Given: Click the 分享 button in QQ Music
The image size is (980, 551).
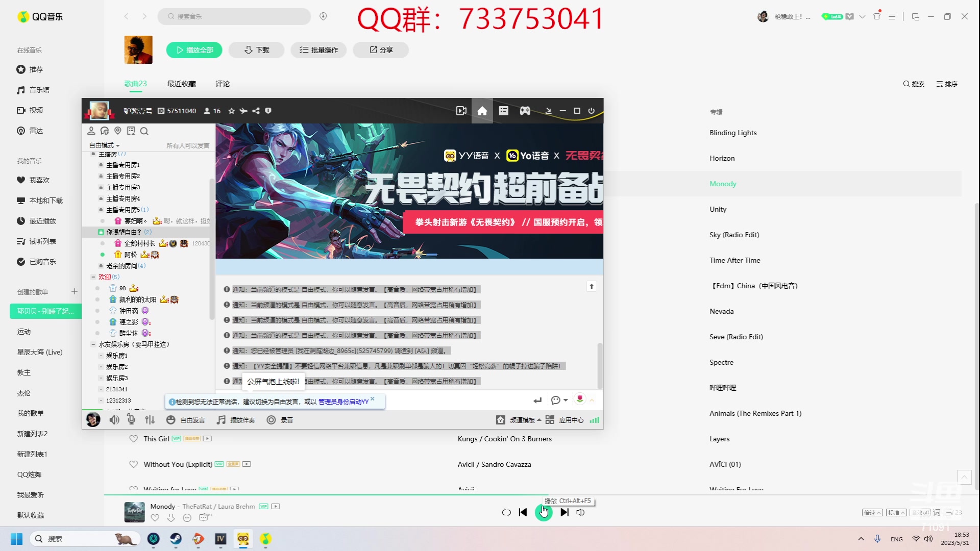Looking at the screenshot, I should (x=381, y=50).
